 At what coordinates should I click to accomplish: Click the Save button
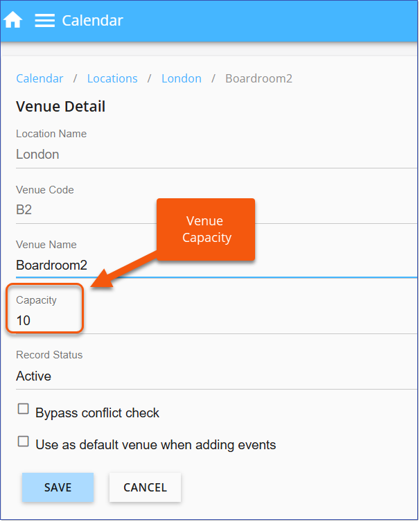click(58, 487)
